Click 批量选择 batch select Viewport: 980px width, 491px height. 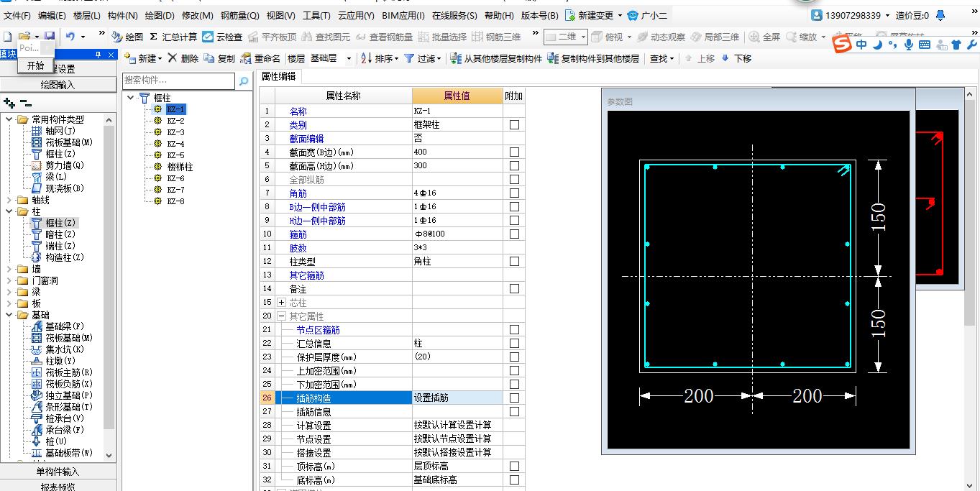[x=443, y=37]
